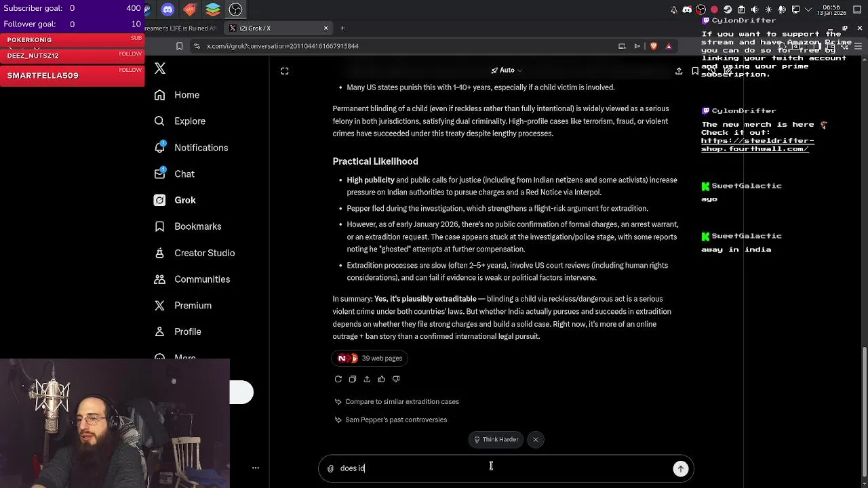Click the Notifications bell icon
This screenshot has height=488, width=868.
[x=159, y=147]
